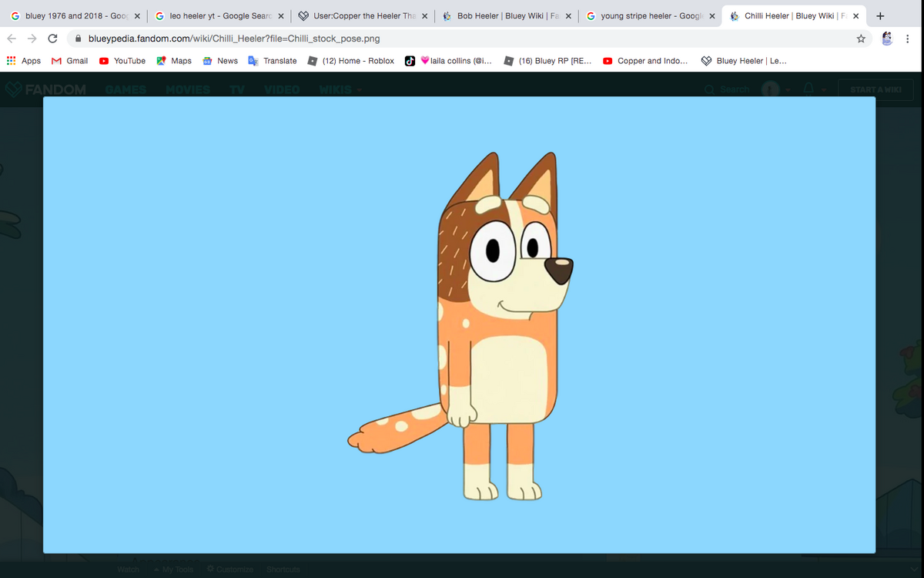Select the 'Chilli Heeler | Bluey Wiki' tab
This screenshot has width=924, height=578.
(x=795, y=15)
